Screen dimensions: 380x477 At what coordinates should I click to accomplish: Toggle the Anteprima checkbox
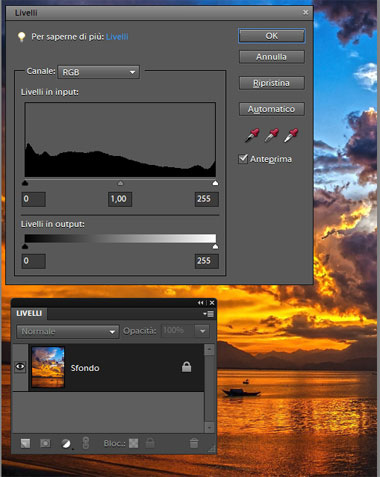243,159
